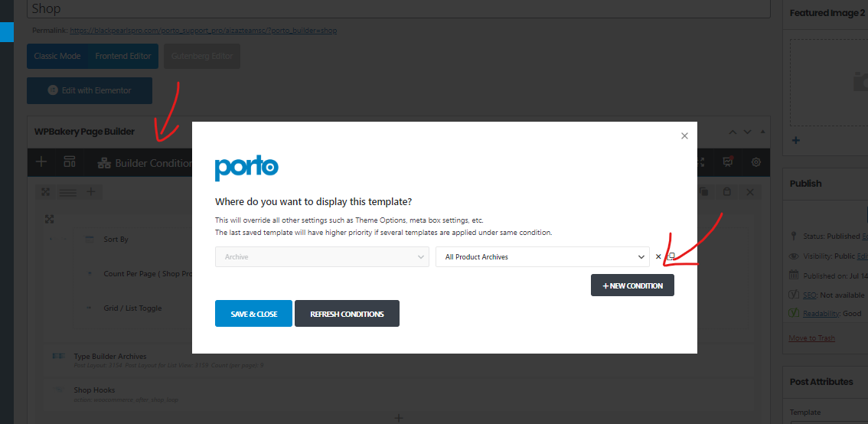
Task: Select Grid / List Toggle element
Action: (x=133, y=308)
